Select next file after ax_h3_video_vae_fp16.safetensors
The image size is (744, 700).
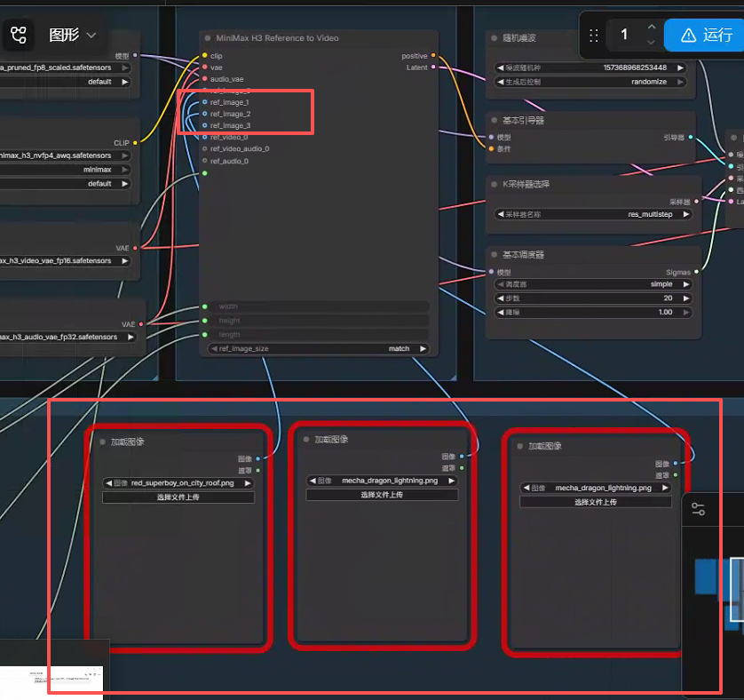point(125,261)
